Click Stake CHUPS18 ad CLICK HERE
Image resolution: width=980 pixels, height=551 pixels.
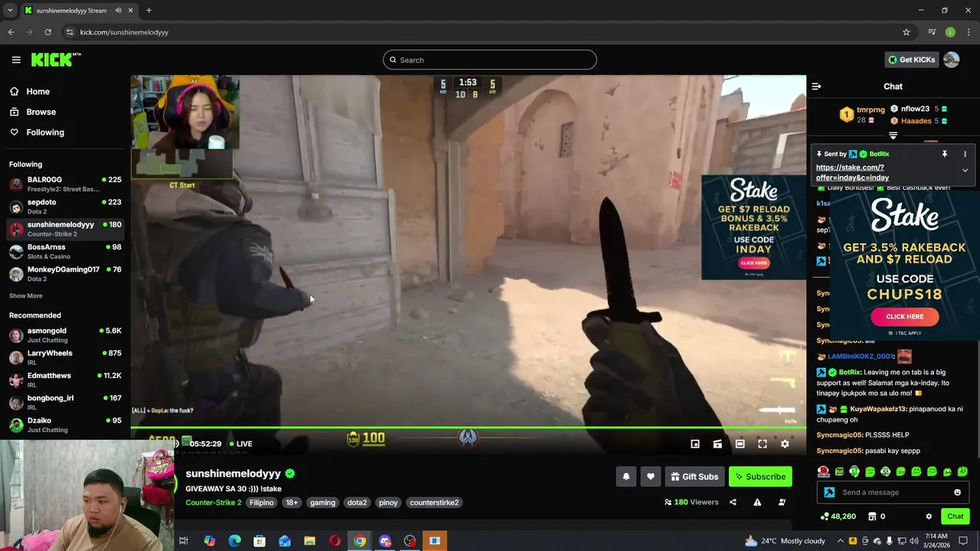tap(904, 316)
